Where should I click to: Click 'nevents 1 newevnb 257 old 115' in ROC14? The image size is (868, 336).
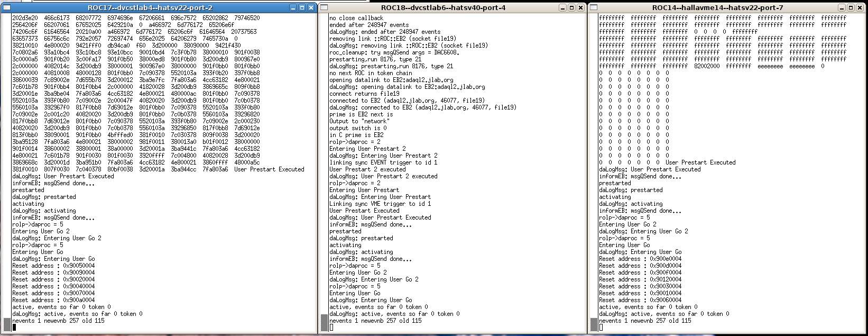(x=645, y=321)
